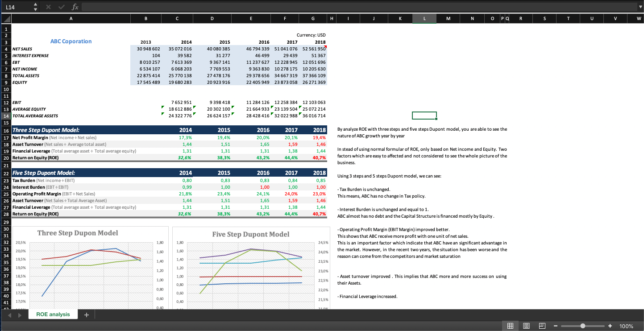
Task: Click the INTEREST EXPENSE label cell
Action: point(30,55)
